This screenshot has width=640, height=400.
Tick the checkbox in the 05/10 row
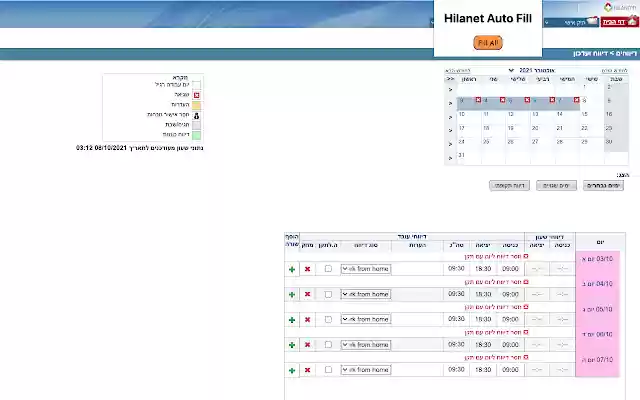[x=328, y=319]
